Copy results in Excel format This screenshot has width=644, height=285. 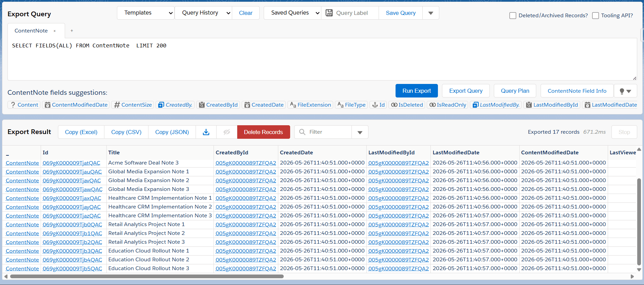(81, 132)
